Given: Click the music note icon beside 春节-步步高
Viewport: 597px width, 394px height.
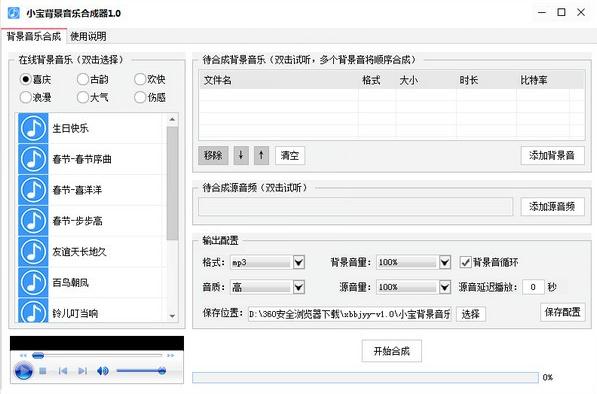Looking at the screenshot, I should pyautogui.click(x=33, y=221).
